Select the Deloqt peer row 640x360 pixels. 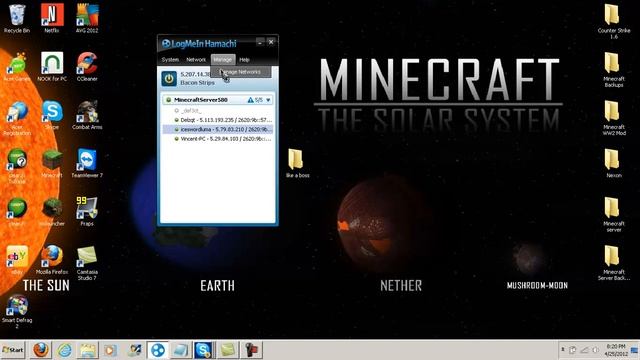coord(218,120)
